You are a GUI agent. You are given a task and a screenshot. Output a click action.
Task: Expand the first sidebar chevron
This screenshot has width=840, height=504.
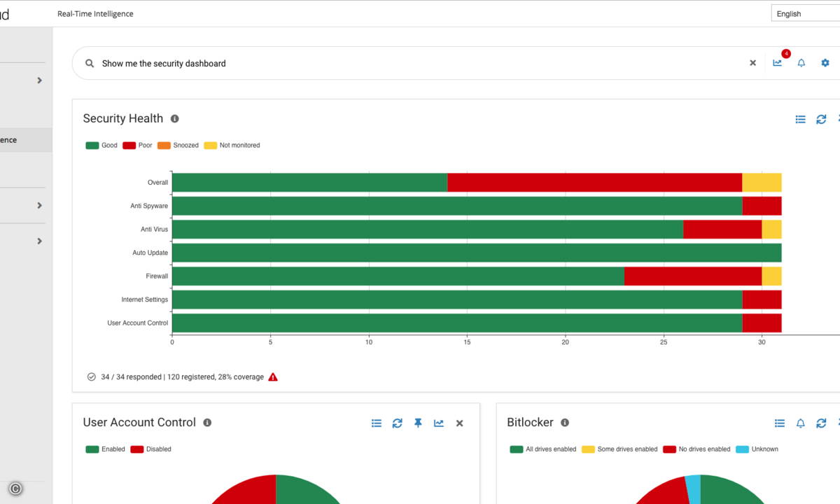point(40,80)
